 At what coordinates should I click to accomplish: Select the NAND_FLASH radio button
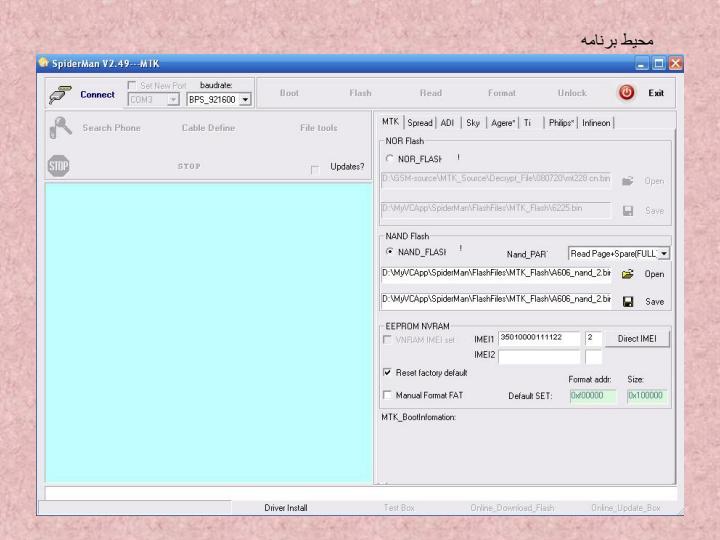point(389,252)
